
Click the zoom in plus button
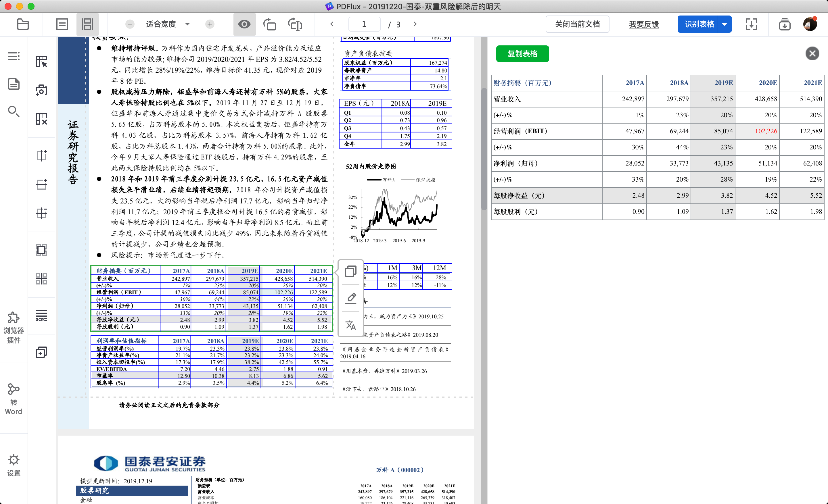click(210, 24)
